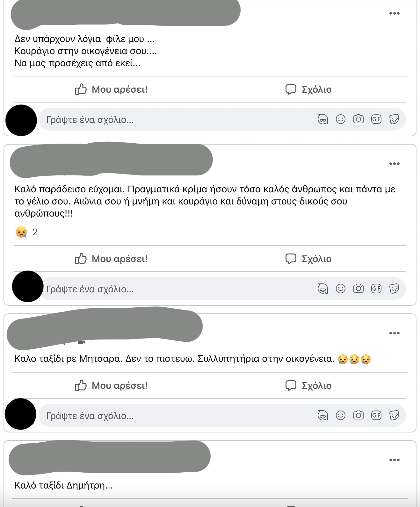Attach photo in third post's comment box

(x=358, y=416)
